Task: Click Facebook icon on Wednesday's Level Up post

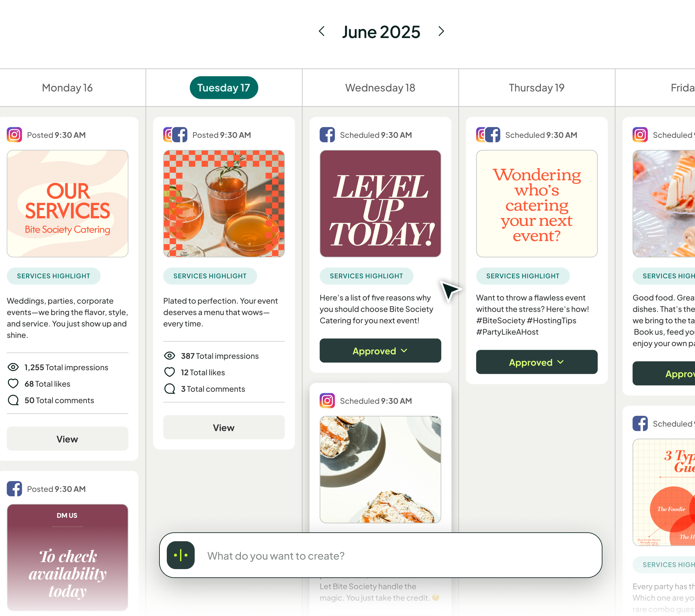Action: pyautogui.click(x=327, y=135)
